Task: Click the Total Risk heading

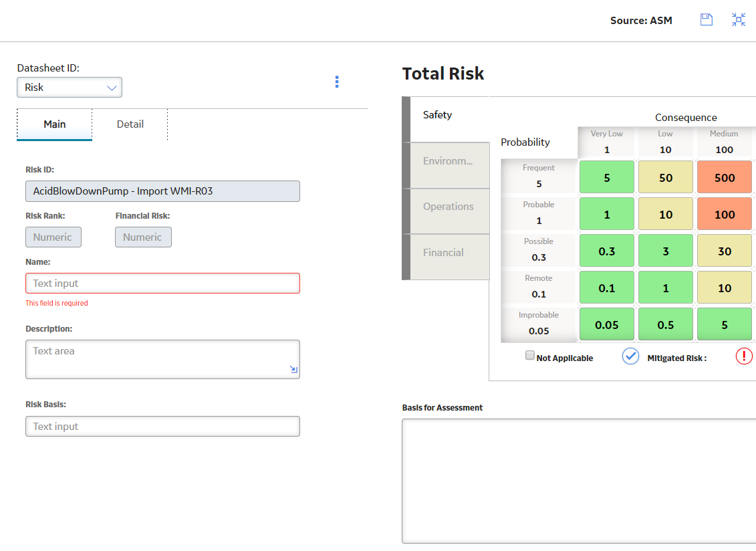Action: (x=443, y=74)
